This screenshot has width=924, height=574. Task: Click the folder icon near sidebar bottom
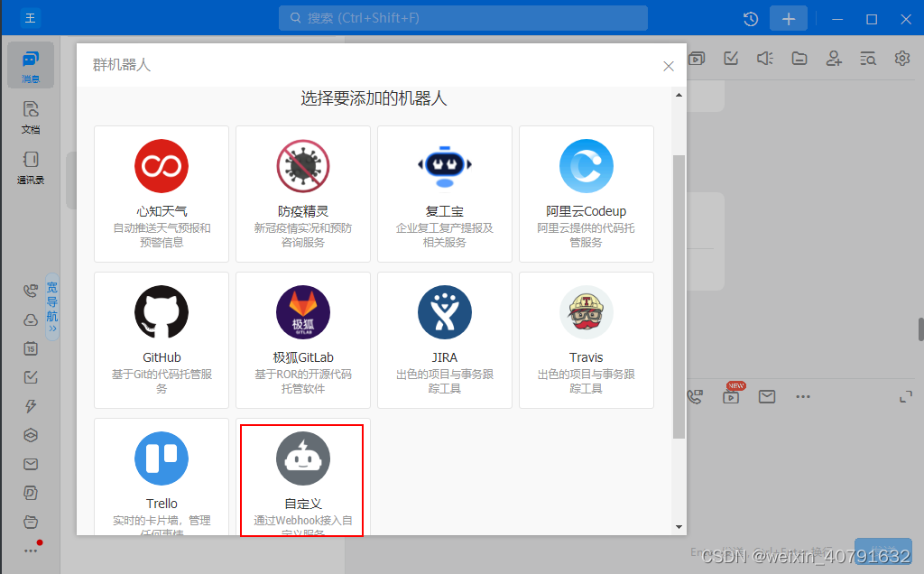[31, 522]
